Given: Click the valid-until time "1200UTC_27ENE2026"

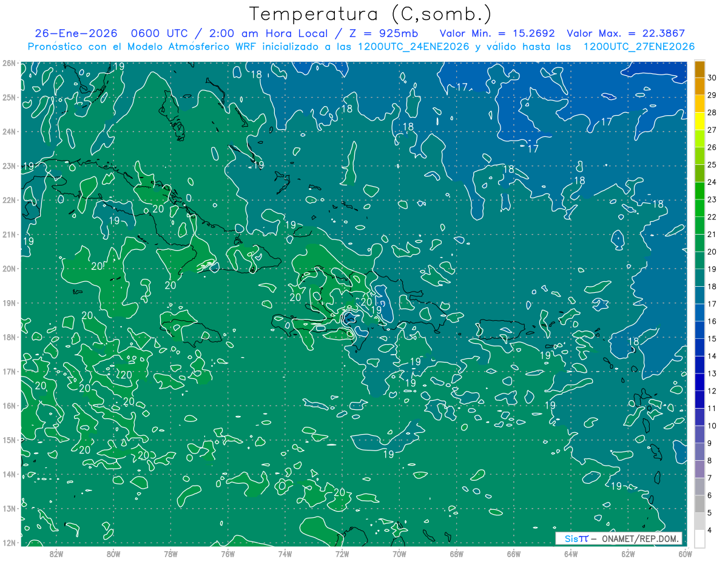Looking at the screenshot, I should pos(639,47).
